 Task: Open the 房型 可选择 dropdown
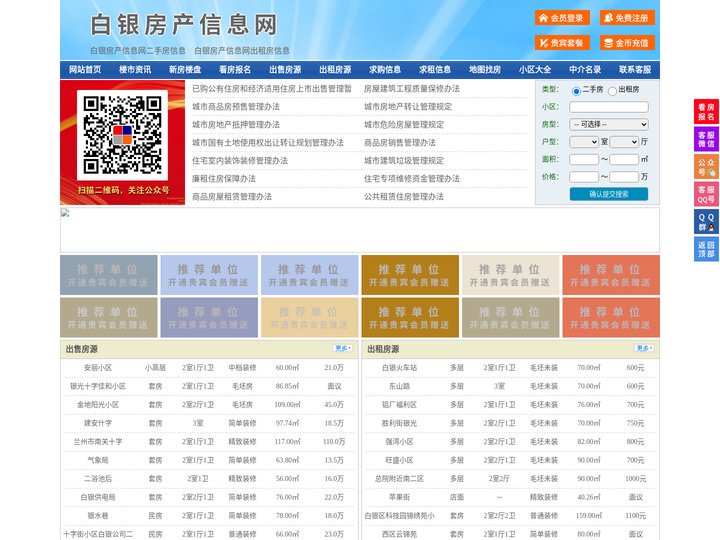pyautogui.click(x=609, y=124)
